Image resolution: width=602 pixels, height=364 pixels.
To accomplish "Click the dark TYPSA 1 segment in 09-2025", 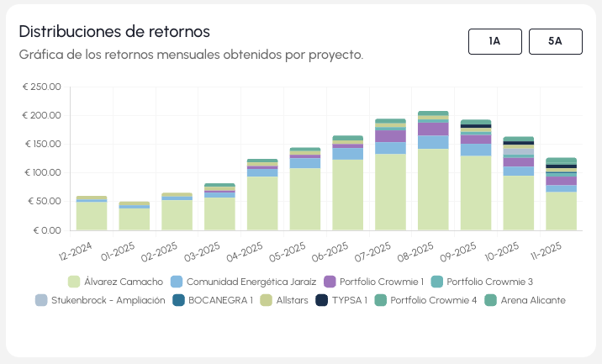I will (476, 127).
